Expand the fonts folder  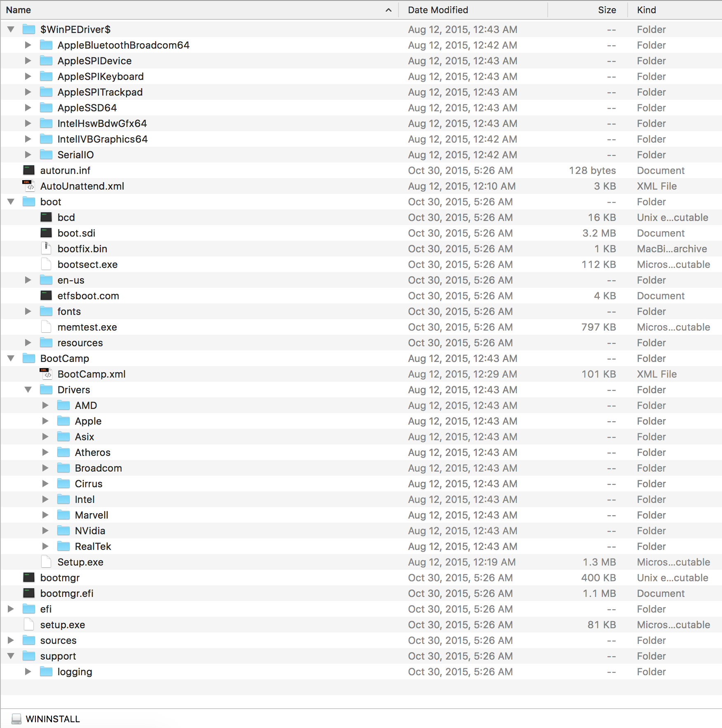point(28,311)
